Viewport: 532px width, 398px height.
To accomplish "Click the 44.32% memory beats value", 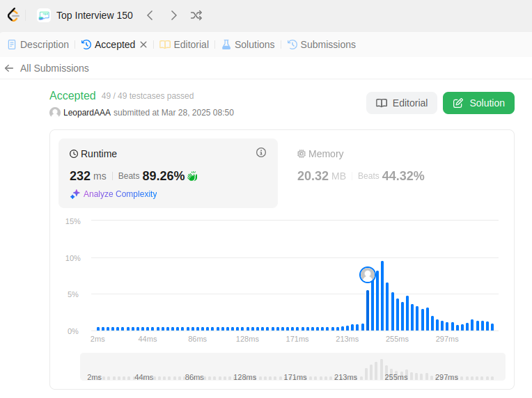I will [403, 176].
